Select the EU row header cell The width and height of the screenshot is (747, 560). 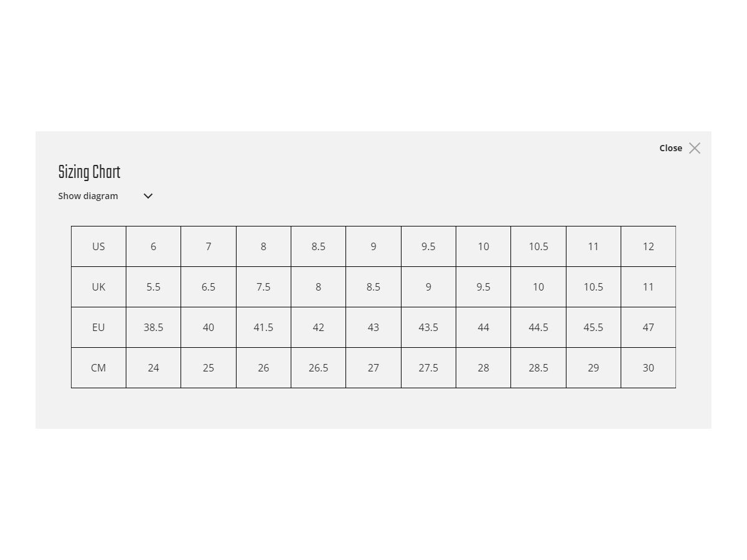pyautogui.click(x=98, y=327)
